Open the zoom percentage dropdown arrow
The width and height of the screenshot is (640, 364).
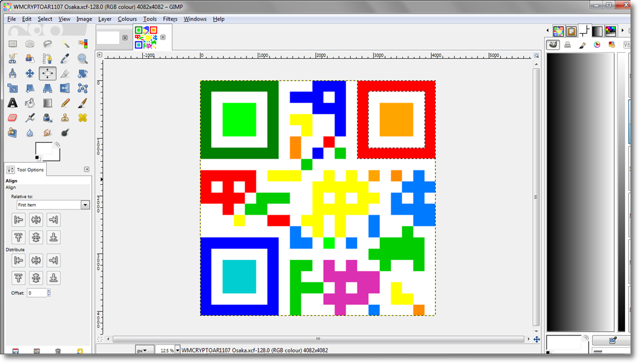pos(178,350)
